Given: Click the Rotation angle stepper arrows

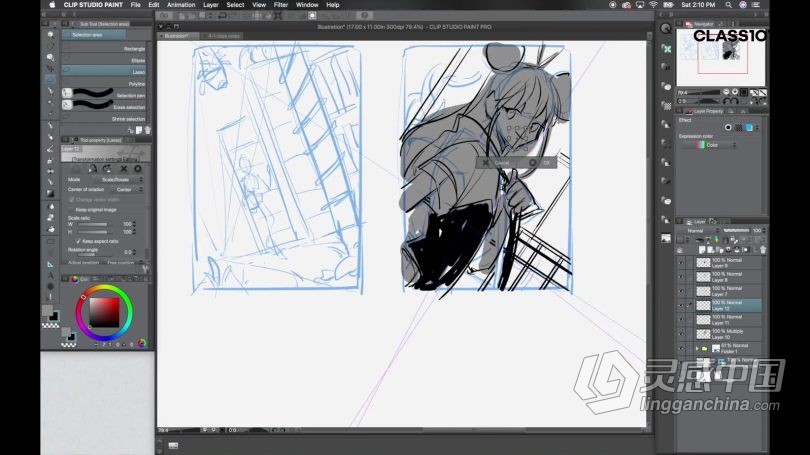Looking at the screenshot, I should tap(135, 252).
